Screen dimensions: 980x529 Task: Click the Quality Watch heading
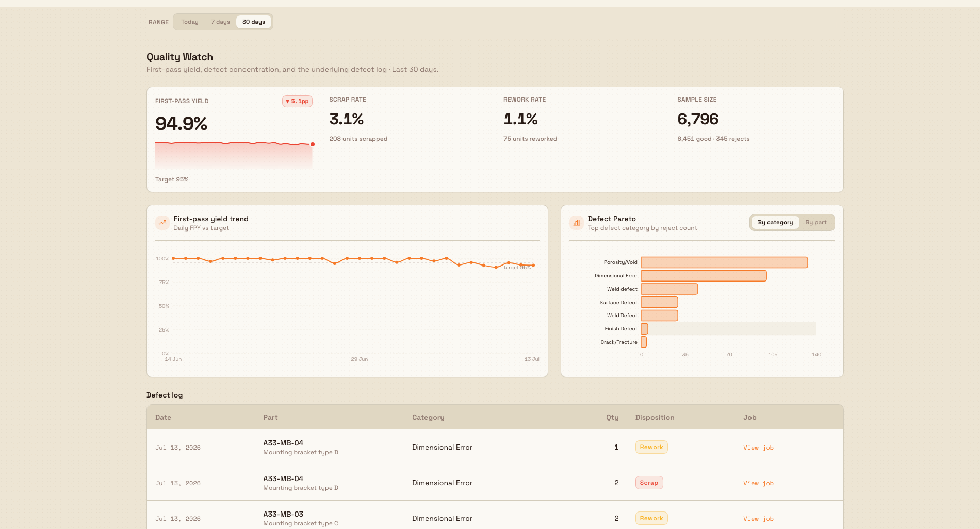tap(179, 57)
